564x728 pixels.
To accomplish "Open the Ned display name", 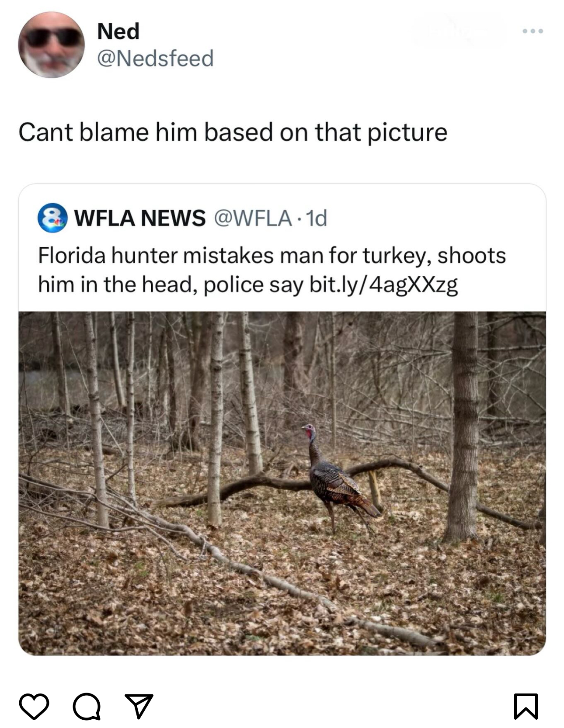I will [x=118, y=31].
